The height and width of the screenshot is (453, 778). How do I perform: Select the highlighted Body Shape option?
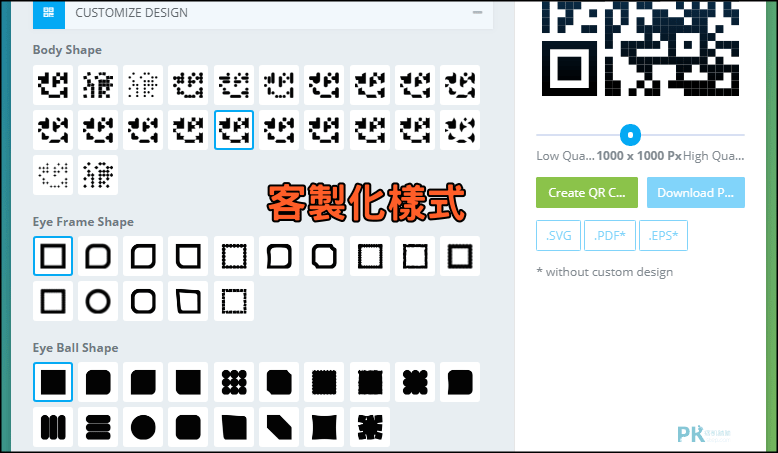(234, 130)
